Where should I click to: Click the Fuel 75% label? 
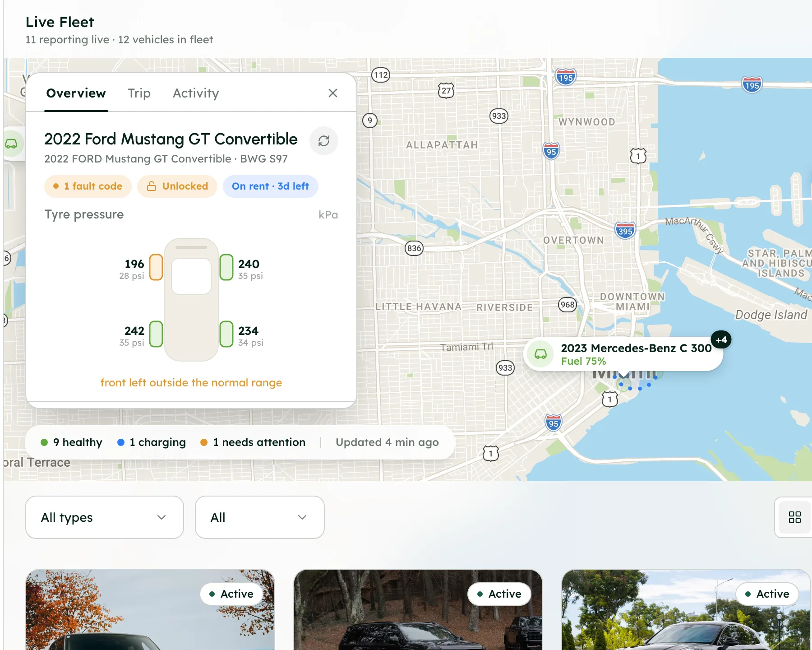pyautogui.click(x=583, y=361)
